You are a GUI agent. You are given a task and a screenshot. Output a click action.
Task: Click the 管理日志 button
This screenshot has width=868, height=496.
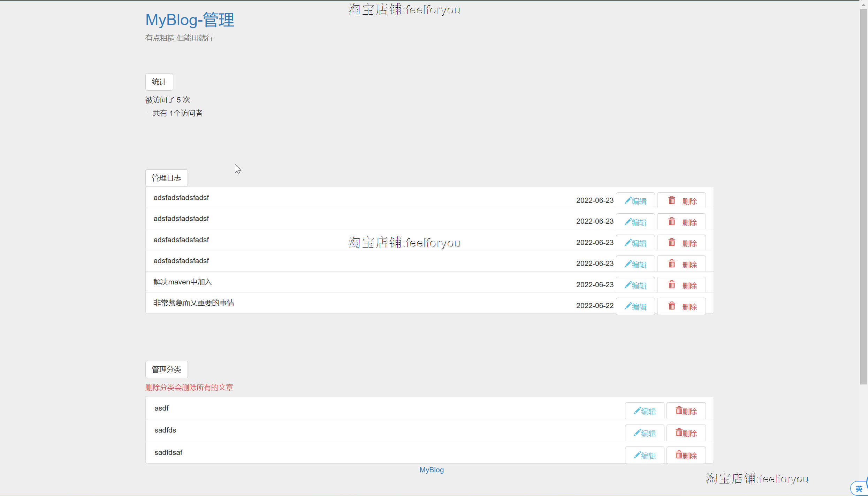tap(166, 178)
